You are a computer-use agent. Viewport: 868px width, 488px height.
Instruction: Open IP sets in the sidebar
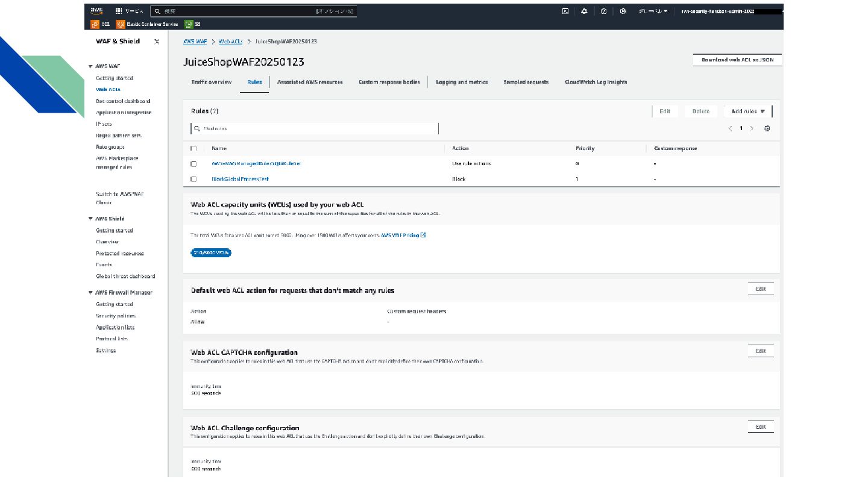[x=104, y=124]
